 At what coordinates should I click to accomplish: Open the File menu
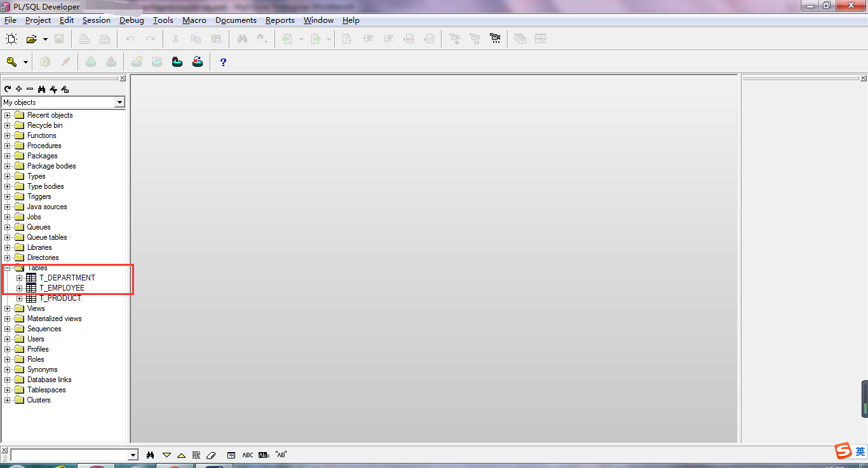[x=10, y=20]
